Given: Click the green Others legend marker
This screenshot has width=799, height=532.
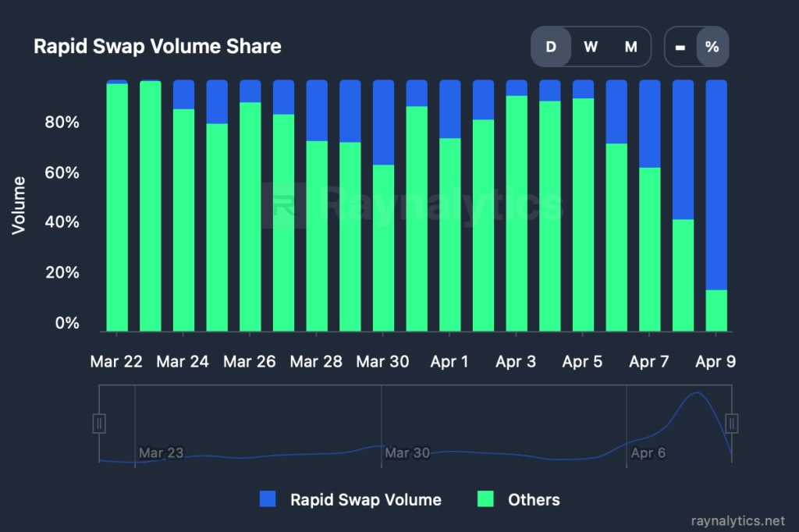Looking at the screenshot, I should point(484,499).
